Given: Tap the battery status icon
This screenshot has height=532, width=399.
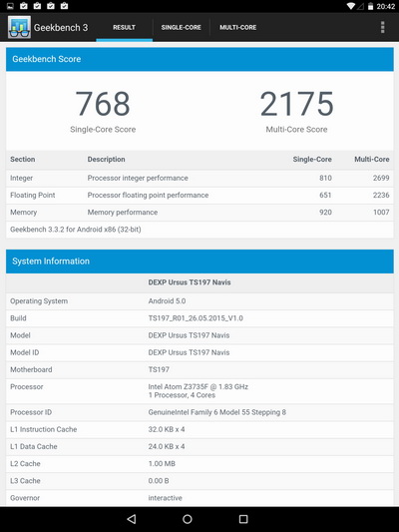Looking at the screenshot, I should (x=370, y=6).
